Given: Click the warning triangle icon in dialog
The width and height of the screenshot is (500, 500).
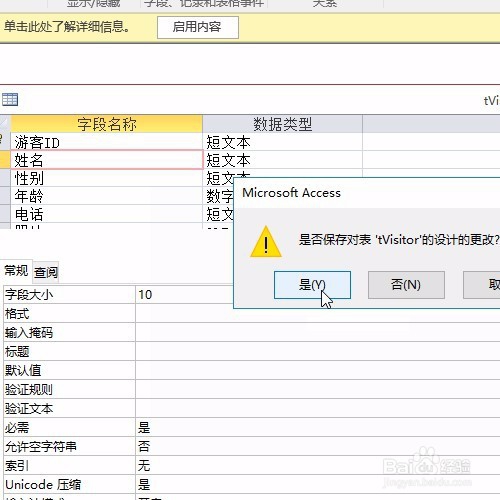Looking at the screenshot, I should pos(266,242).
